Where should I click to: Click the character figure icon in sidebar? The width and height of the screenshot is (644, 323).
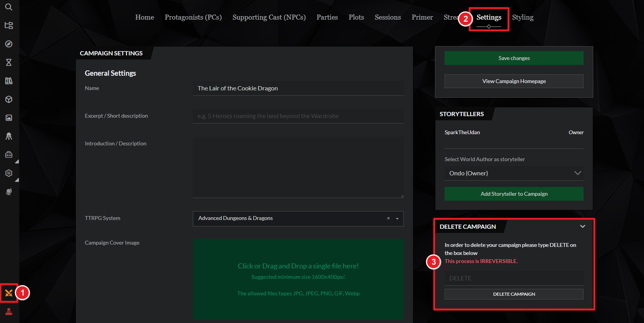8,136
